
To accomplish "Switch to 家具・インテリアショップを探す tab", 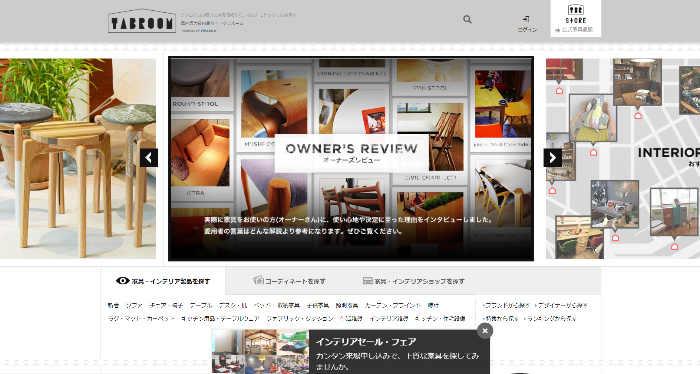I will tap(413, 281).
